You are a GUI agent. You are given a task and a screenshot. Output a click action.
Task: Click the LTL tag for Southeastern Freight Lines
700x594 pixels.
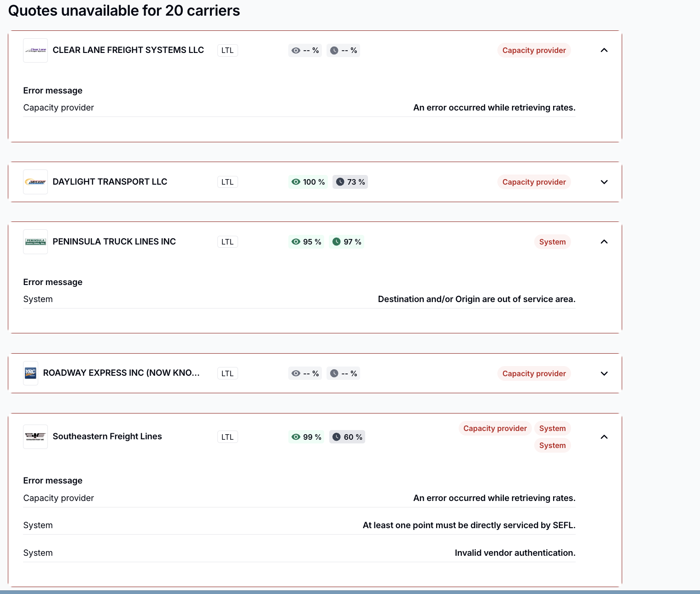pyautogui.click(x=227, y=437)
